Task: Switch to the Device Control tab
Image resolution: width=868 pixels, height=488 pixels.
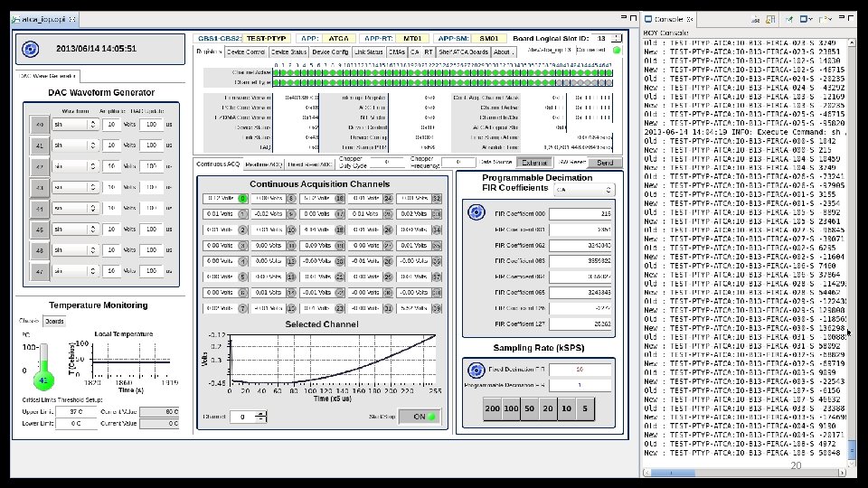Action: [x=246, y=52]
